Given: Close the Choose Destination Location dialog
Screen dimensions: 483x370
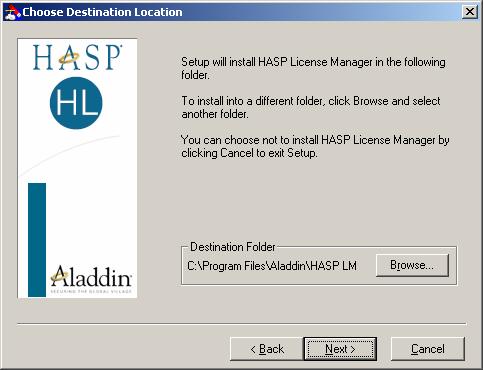Looking at the screenshot, I should coord(470,12).
